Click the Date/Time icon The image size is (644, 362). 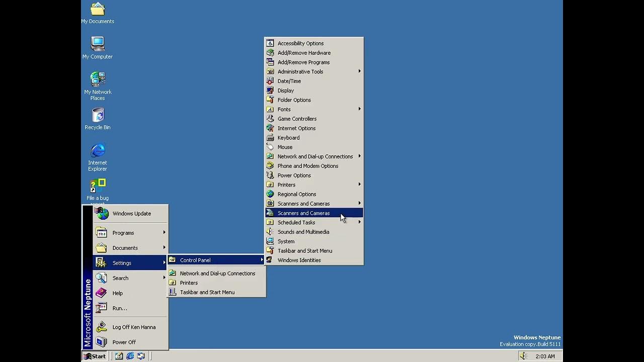270,81
